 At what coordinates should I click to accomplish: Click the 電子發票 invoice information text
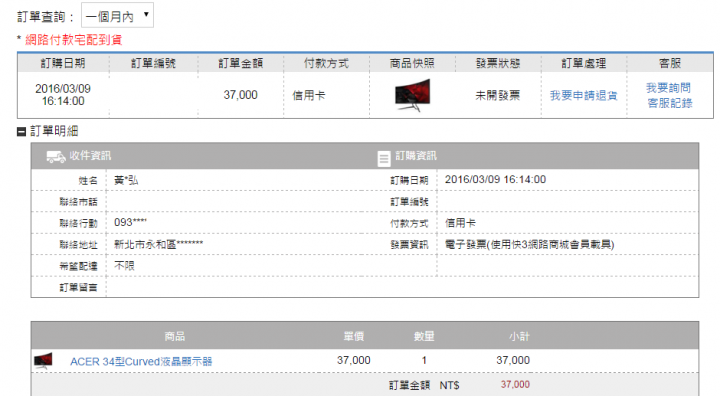tap(529, 244)
